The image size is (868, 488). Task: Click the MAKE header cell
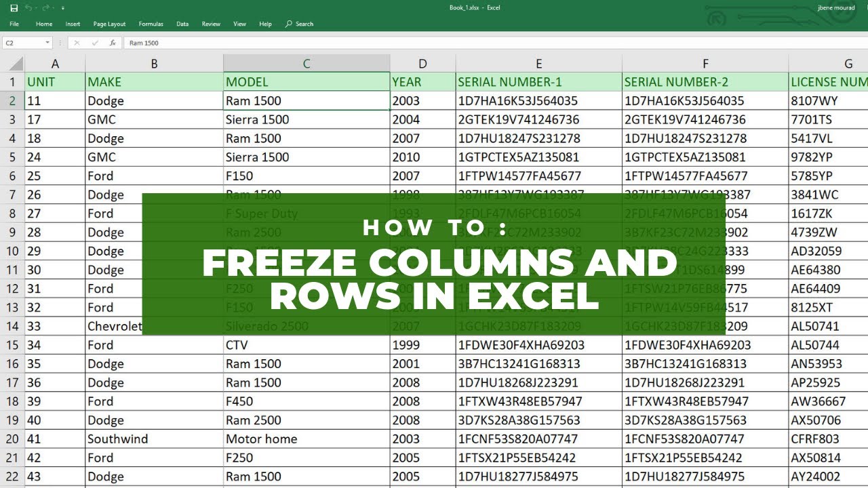154,82
